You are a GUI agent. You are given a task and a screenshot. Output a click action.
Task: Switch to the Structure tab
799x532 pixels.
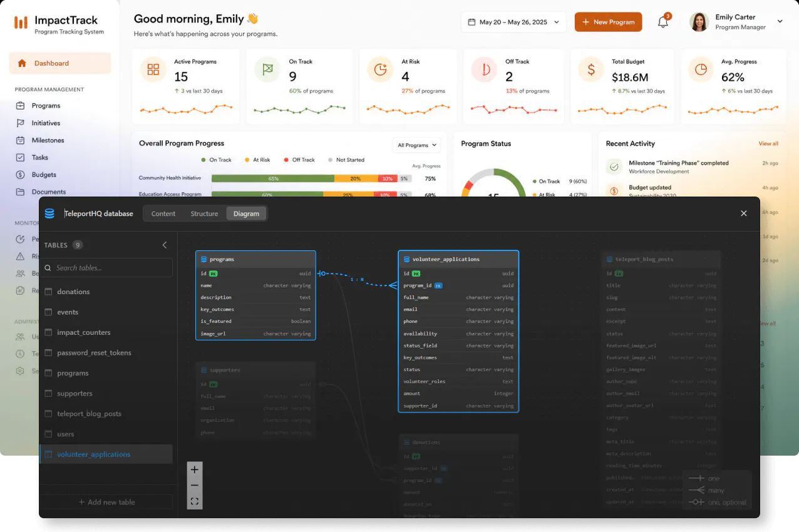point(204,213)
